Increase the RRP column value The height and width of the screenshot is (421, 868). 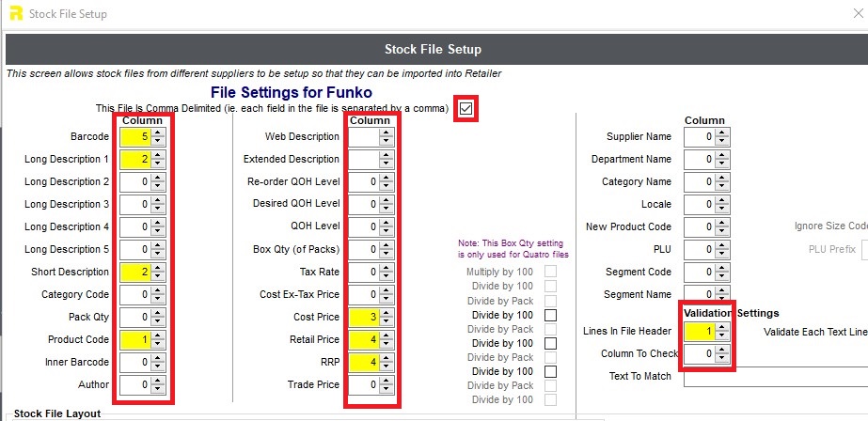[x=387, y=358]
